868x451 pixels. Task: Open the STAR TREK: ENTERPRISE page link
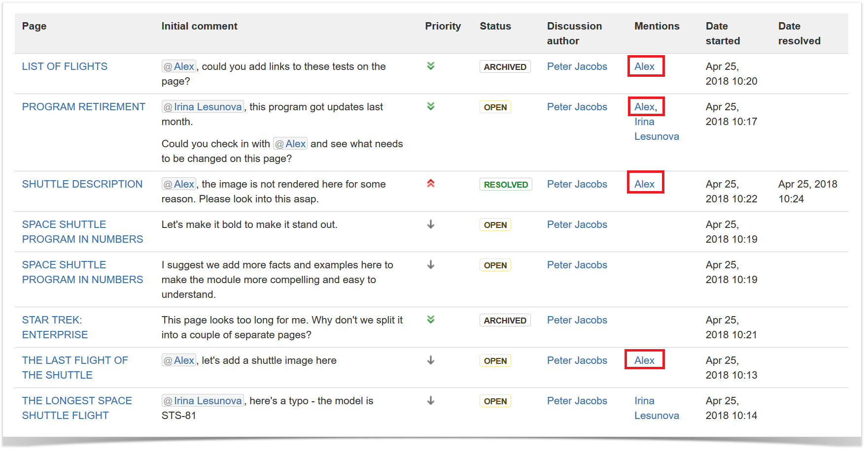point(55,327)
